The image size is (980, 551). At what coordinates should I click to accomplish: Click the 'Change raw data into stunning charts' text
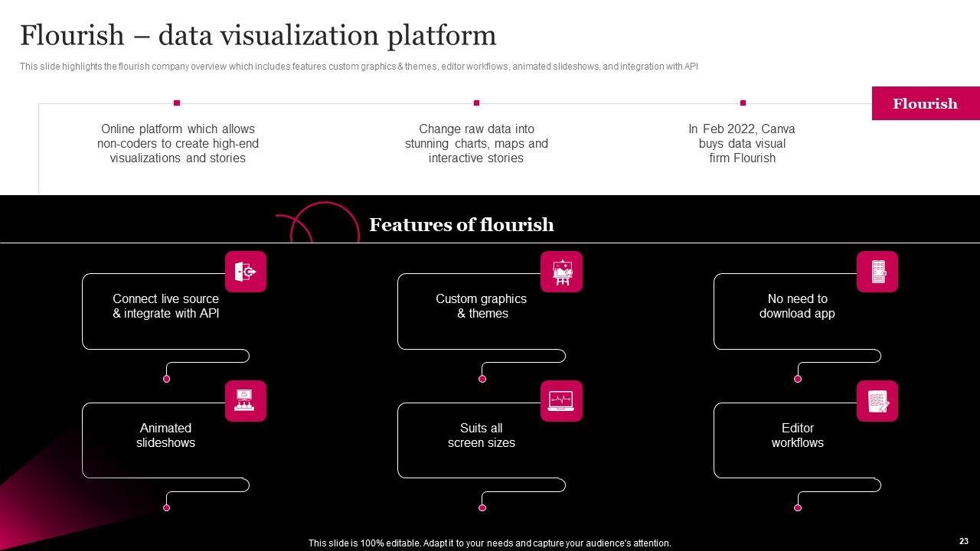[x=476, y=143]
